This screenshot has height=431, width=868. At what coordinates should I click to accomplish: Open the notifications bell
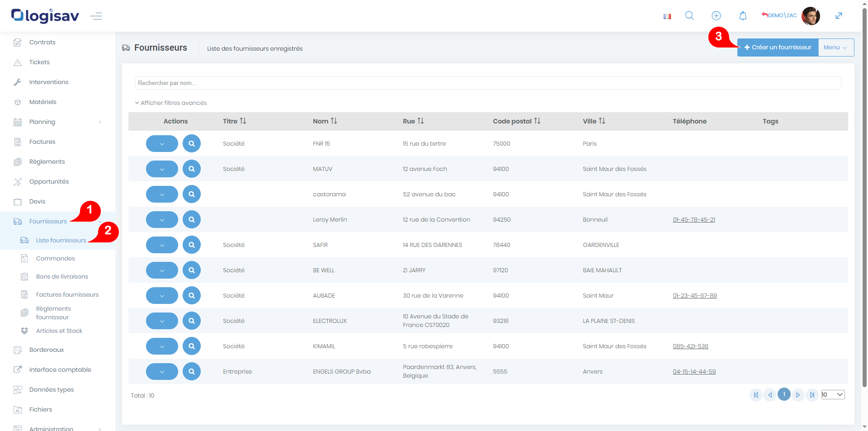[743, 16]
